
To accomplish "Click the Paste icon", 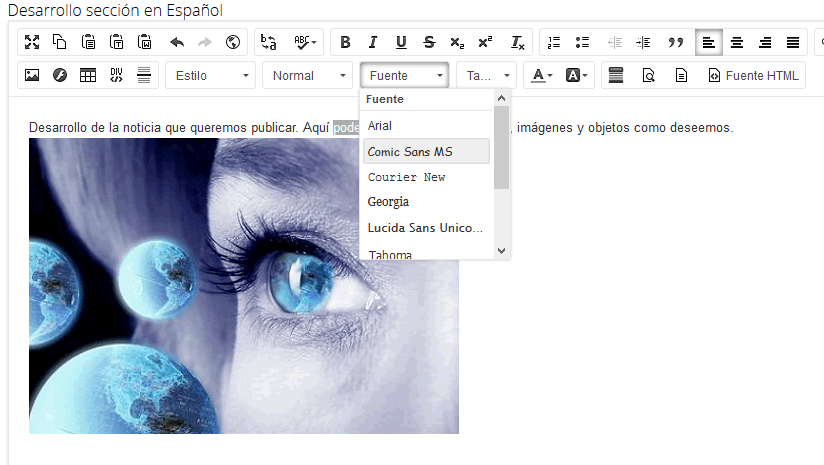I will (x=88, y=42).
